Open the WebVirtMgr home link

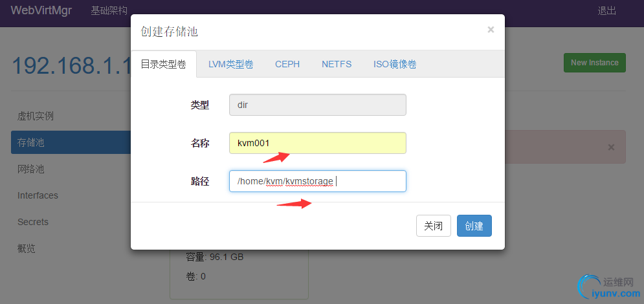coord(41,11)
